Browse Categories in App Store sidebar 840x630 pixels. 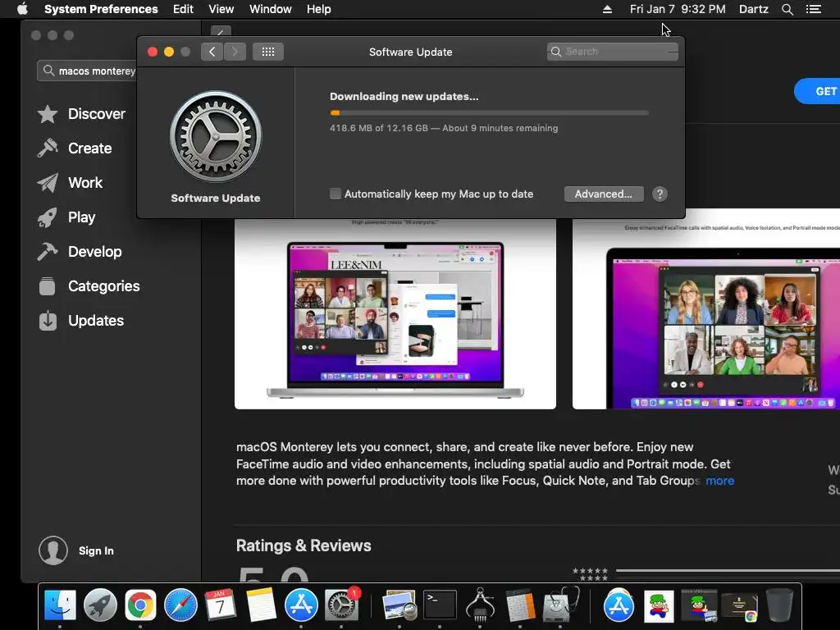pos(89,286)
